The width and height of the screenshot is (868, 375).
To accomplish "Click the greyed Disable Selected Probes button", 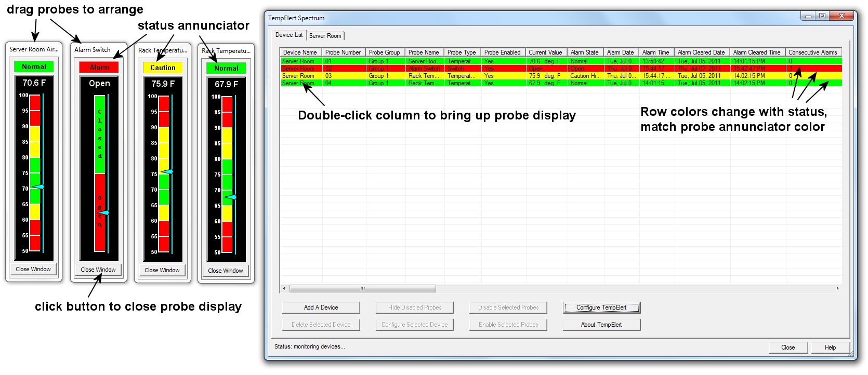I will coord(508,307).
